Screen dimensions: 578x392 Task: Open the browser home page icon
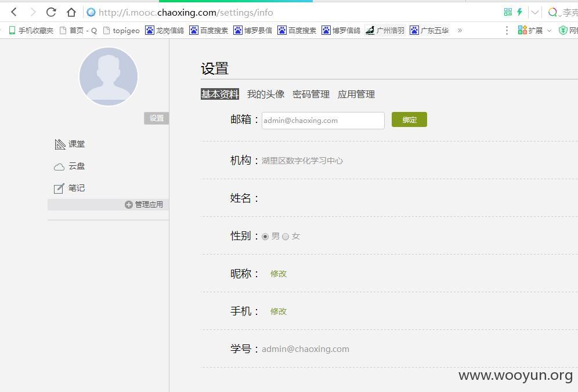coord(71,12)
